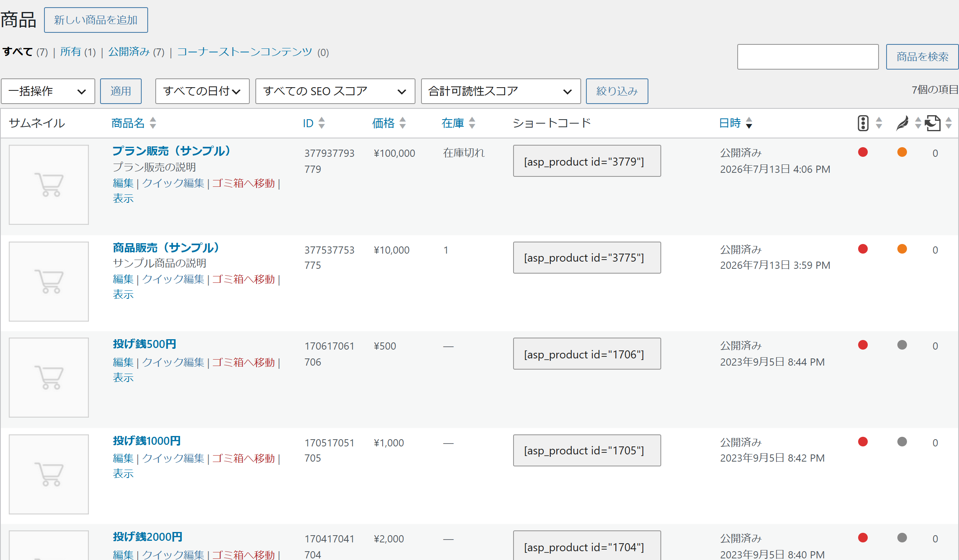
Task: Click red SEO dot for プラン販売（サンプル）
Action: [x=863, y=152]
